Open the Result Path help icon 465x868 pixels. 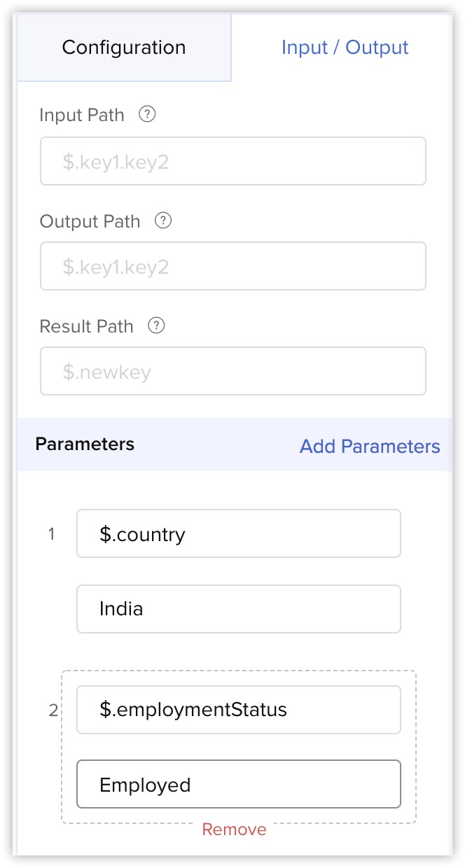[157, 326]
